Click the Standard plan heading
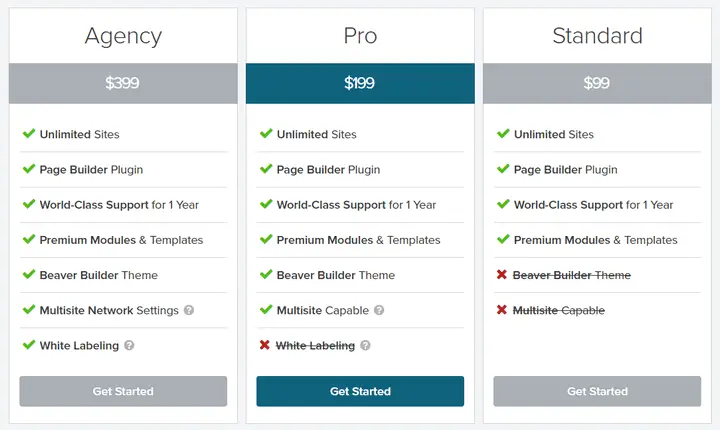This screenshot has height=430, width=720. tap(597, 35)
